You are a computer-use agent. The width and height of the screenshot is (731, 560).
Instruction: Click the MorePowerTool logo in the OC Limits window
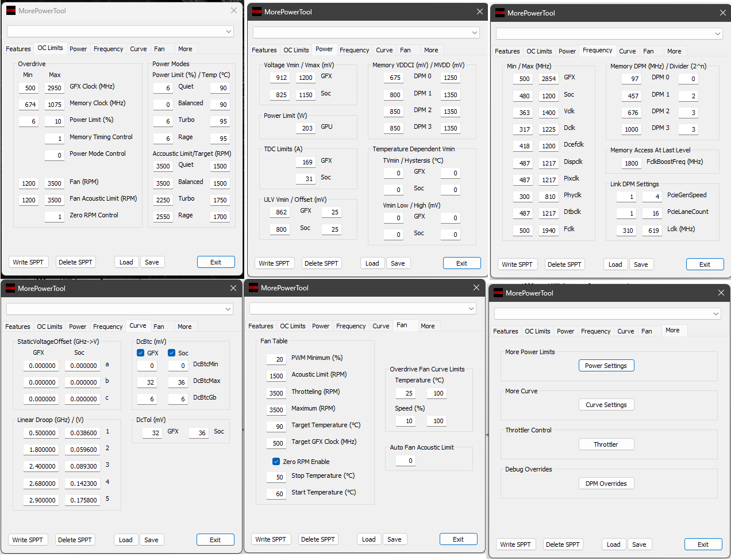click(x=11, y=10)
